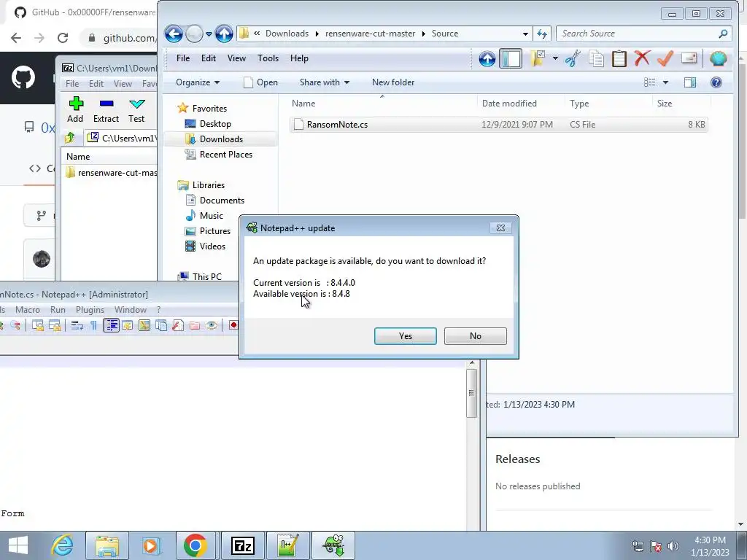Click Record Macro red dot icon

coord(233,325)
